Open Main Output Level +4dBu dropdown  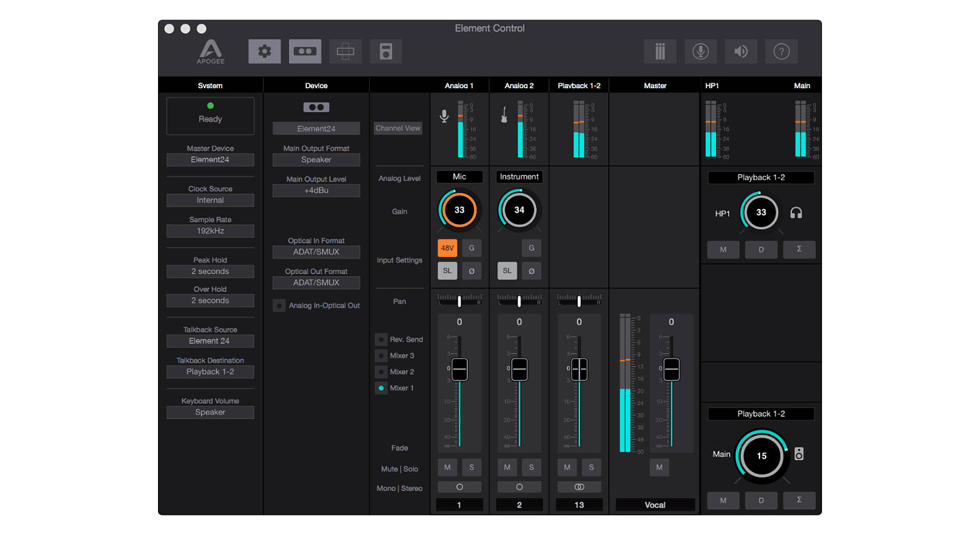pyautogui.click(x=316, y=191)
